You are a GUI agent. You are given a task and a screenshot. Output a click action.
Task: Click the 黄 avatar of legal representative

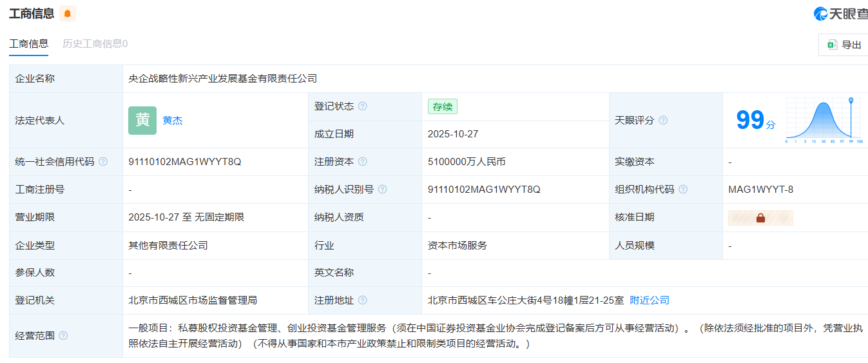point(142,121)
